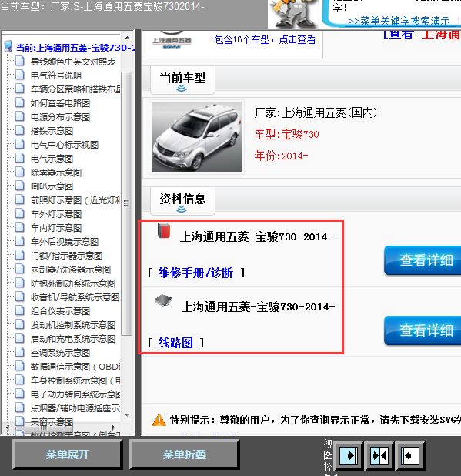Click the computer icon beside 当前:上海通用五菱-宝骏730
461x476 pixels.
point(8,47)
